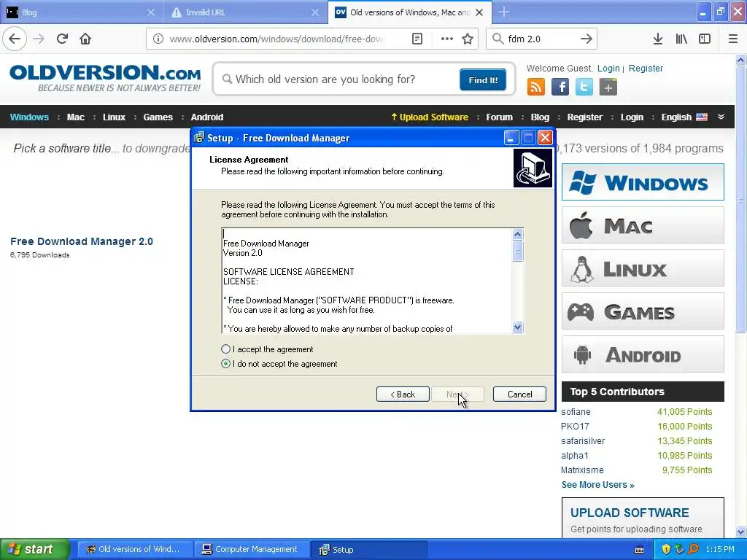
Task: Click the Login link near Welcome Guest
Action: click(608, 68)
